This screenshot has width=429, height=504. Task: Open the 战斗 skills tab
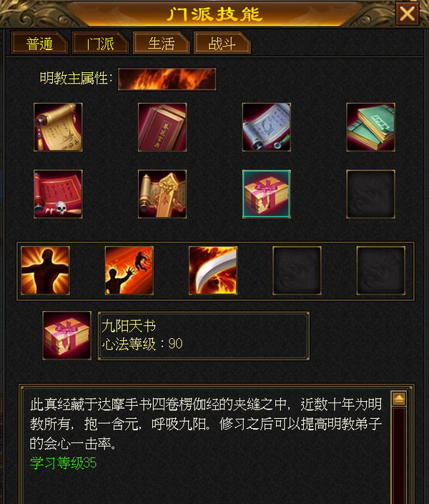[x=222, y=43]
